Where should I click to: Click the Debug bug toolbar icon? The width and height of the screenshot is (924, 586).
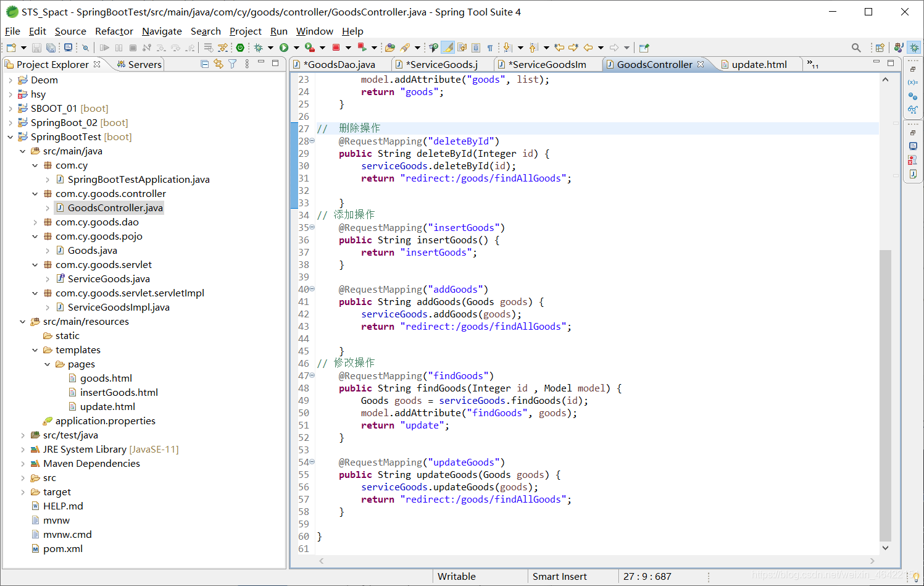258,48
